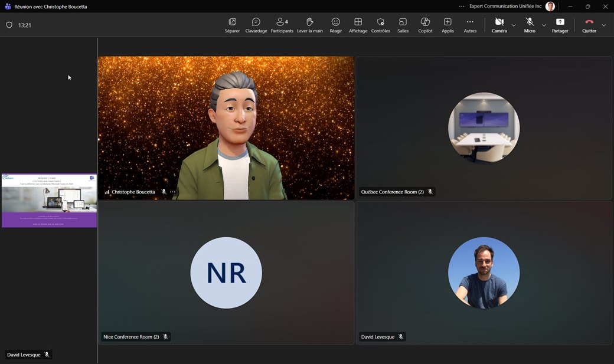The image size is (614, 364).
Task: Open the Clavardage chat panel
Action: click(x=256, y=25)
